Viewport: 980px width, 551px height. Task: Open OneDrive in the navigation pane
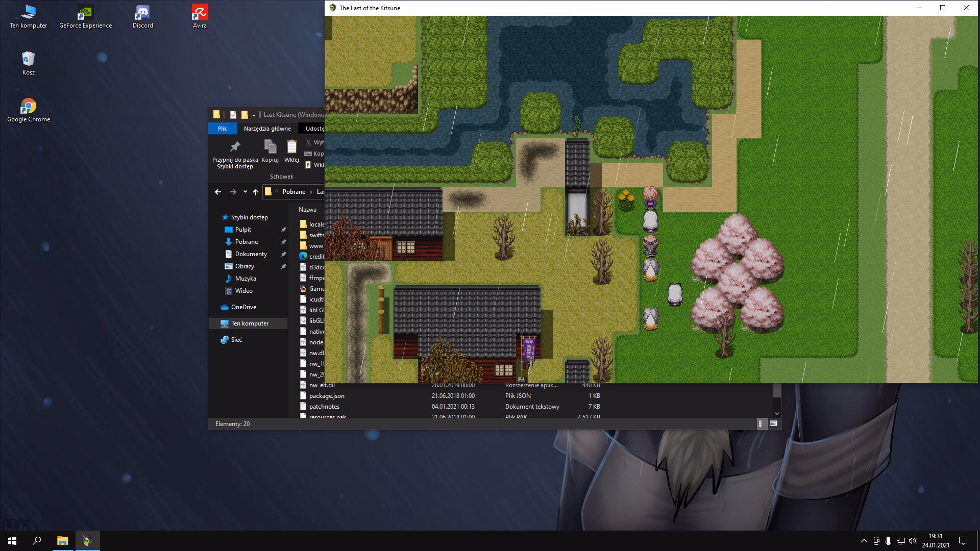pos(243,307)
